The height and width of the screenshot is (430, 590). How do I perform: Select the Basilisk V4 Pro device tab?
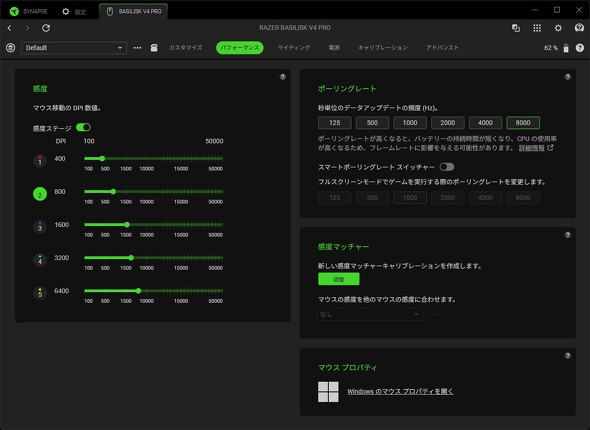coord(134,12)
